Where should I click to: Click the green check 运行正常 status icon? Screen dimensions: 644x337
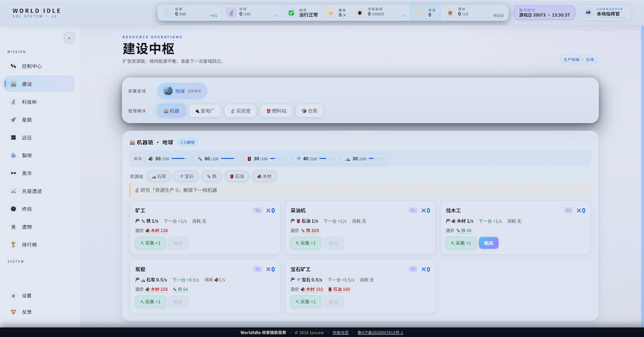tap(291, 13)
